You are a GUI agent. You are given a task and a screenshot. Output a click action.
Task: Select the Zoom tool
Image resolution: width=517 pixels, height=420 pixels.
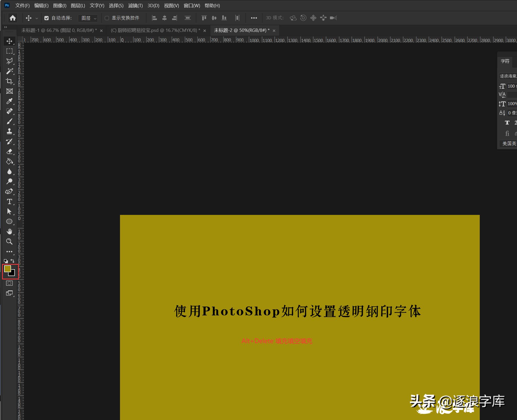pyautogui.click(x=10, y=241)
